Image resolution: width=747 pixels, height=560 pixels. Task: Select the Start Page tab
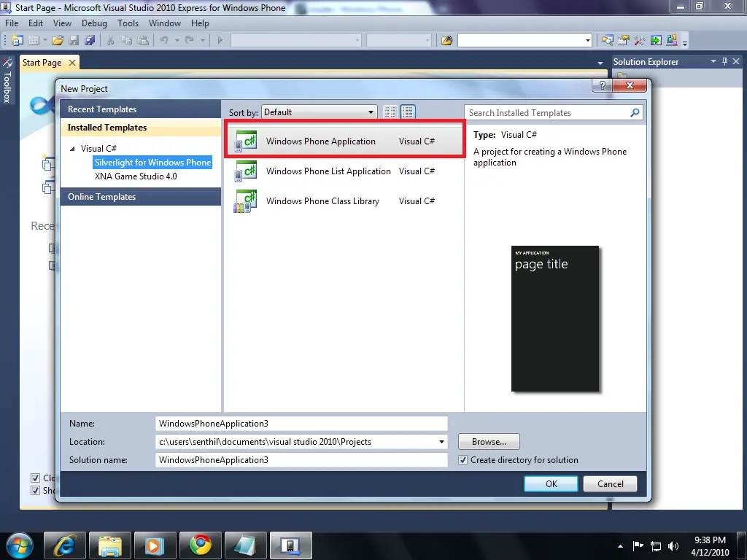[x=42, y=63]
